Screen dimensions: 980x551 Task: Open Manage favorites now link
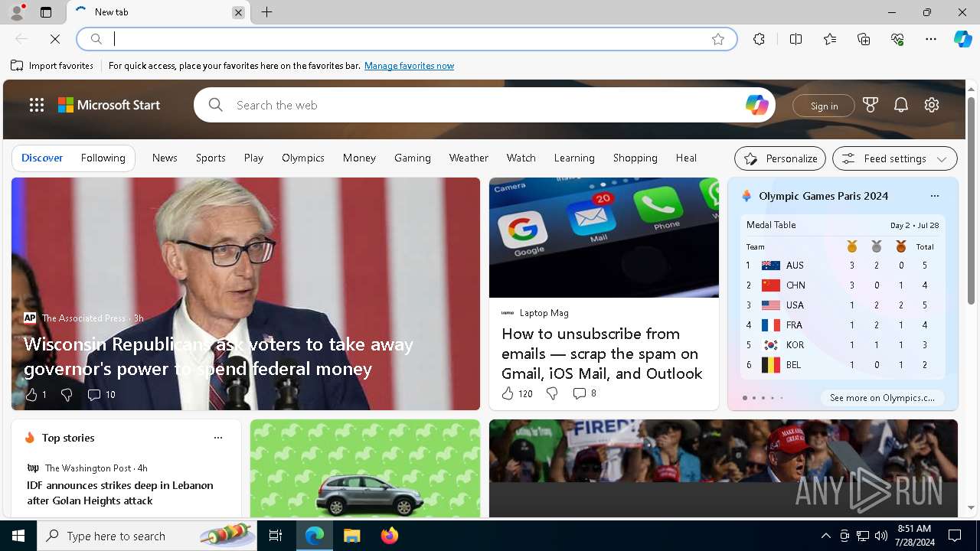coord(409,66)
